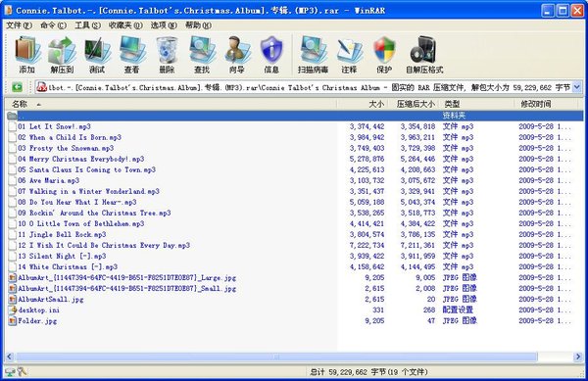Select 03 Frosty the Snowman.mp3
Viewport: 588px width, 381px height.
point(66,148)
